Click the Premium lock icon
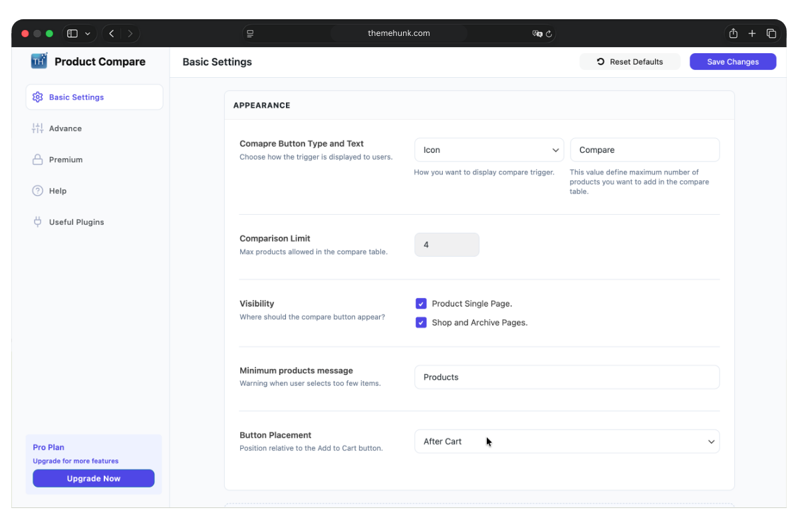798x532 pixels. [x=38, y=160]
